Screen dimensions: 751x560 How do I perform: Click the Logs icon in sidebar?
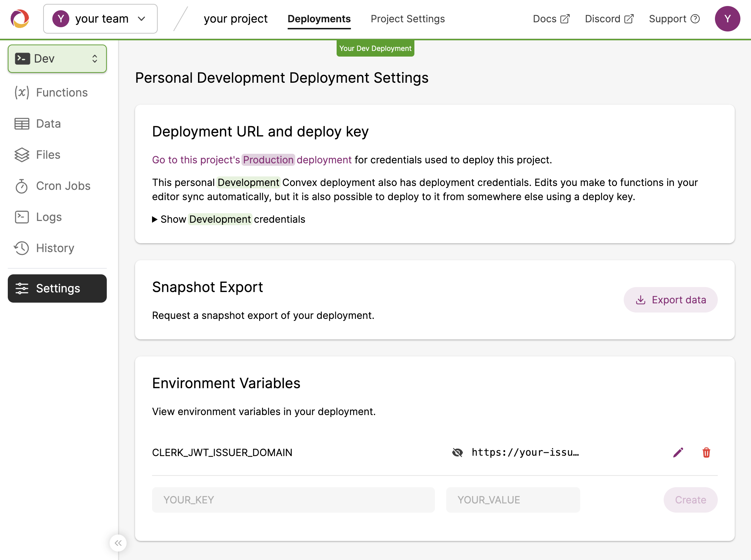pyautogui.click(x=21, y=216)
